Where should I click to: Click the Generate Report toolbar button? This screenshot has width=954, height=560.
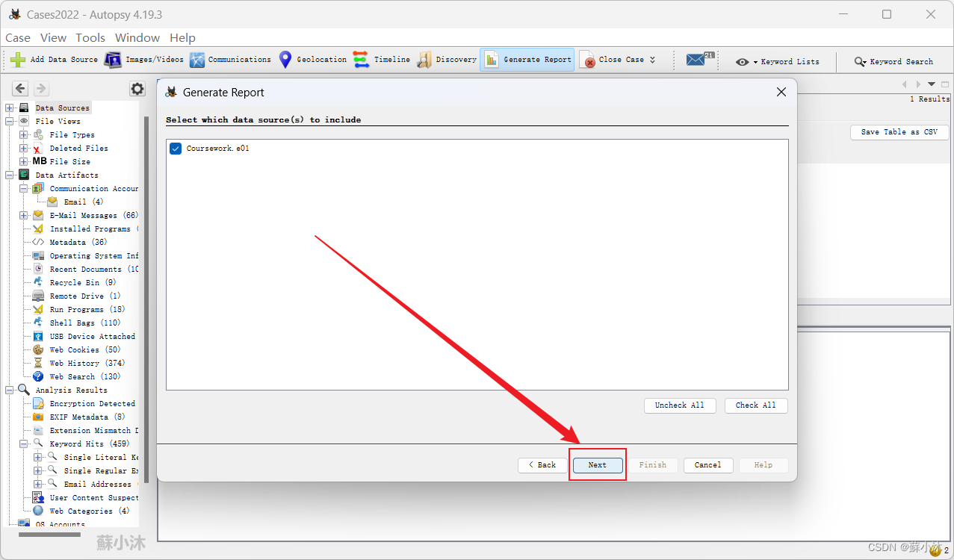pos(527,60)
